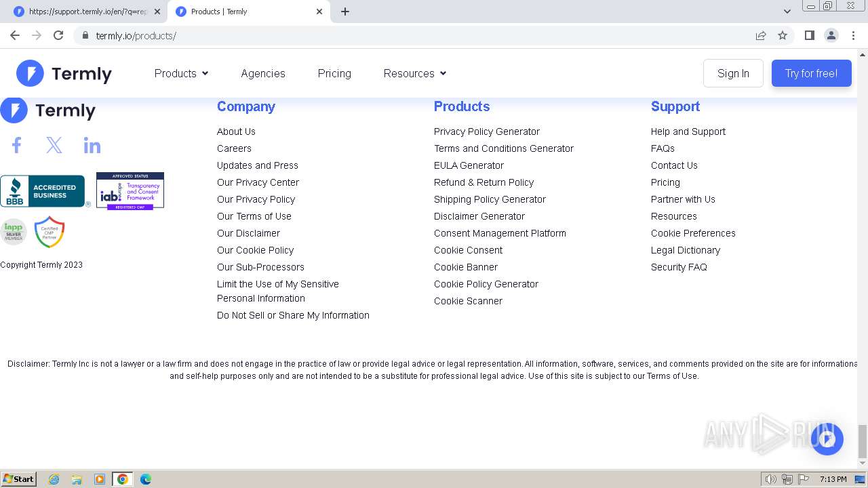The width and height of the screenshot is (868, 488).
Task: Open the Our Terms of Use link
Action: (x=254, y=216)
